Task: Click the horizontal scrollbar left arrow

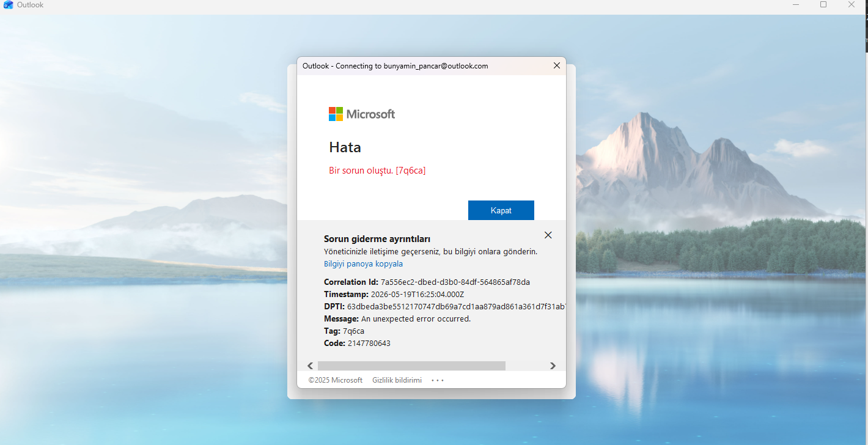Action: (x=310, y=366)
